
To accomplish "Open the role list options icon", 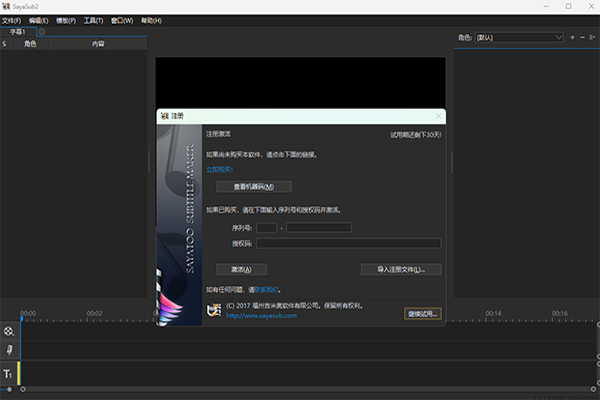I will 592,38.
